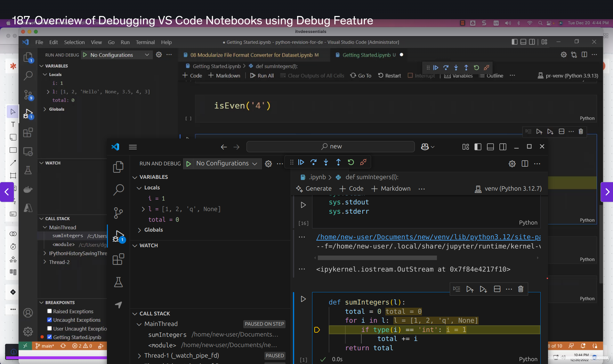The height and width of the screenshot is (364, 613).
Task: Toggle Uncaught Exceptions breakpoint checkbox
Action: point(49,320)
